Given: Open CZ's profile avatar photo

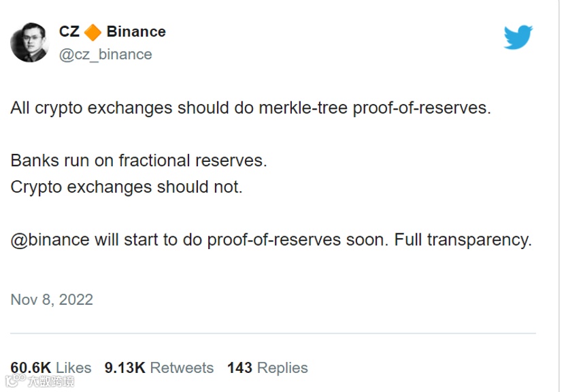Looking at the screenshot, I should click(x=29, y=42).
